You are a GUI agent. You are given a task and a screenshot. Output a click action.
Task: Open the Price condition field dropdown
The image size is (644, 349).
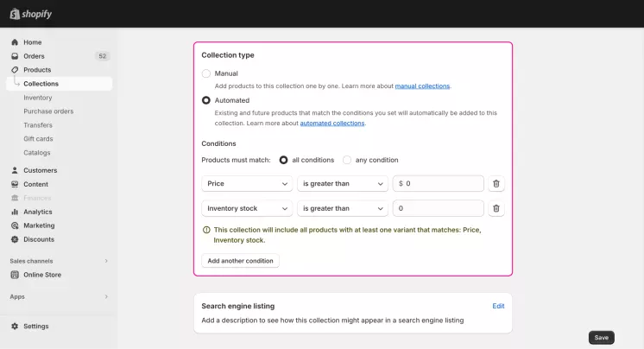(247, 184)
